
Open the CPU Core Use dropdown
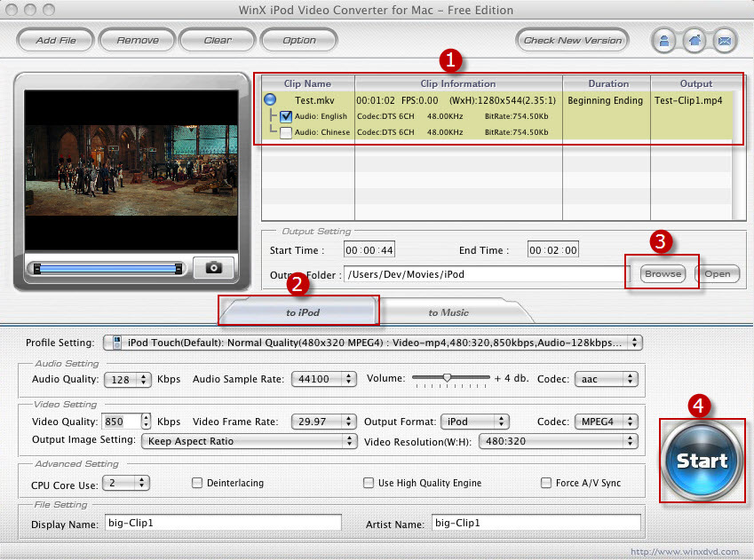(x=126, y=483)
